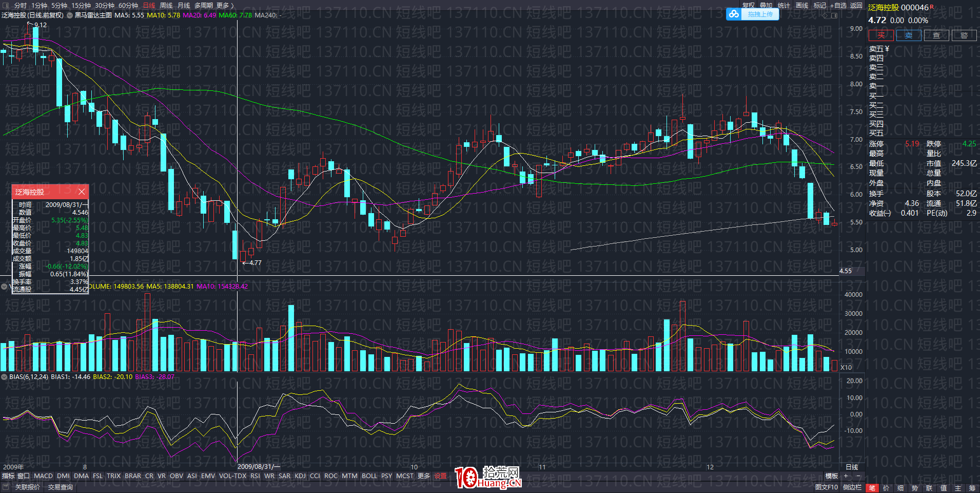Collapse the VOLUME sub-chart toggle circle
This screenshot has width=980, height=493.
[x=4, y=287]
